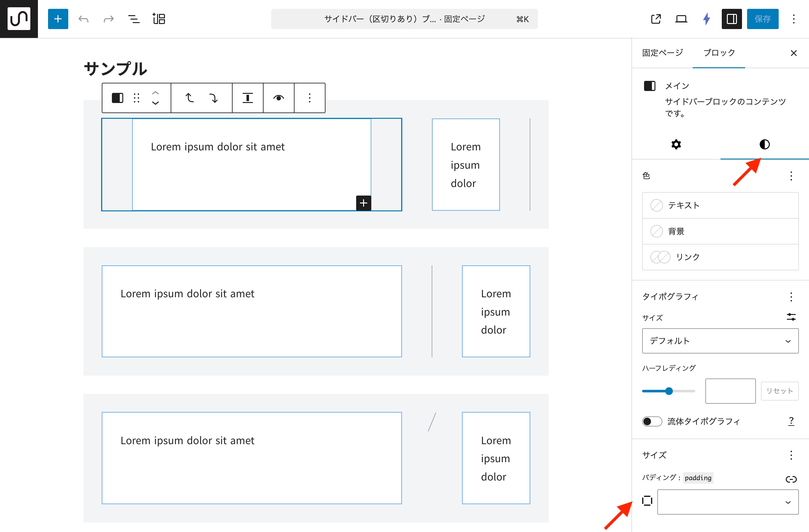Click the undo arrow in top toolbar
Screen dimensions: 809x532
pyautogui.click(x=83, y=19)
